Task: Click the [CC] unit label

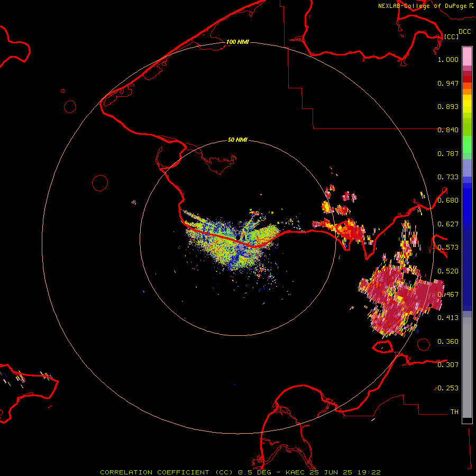Action: pyautogui.click(x=451, y=36)
